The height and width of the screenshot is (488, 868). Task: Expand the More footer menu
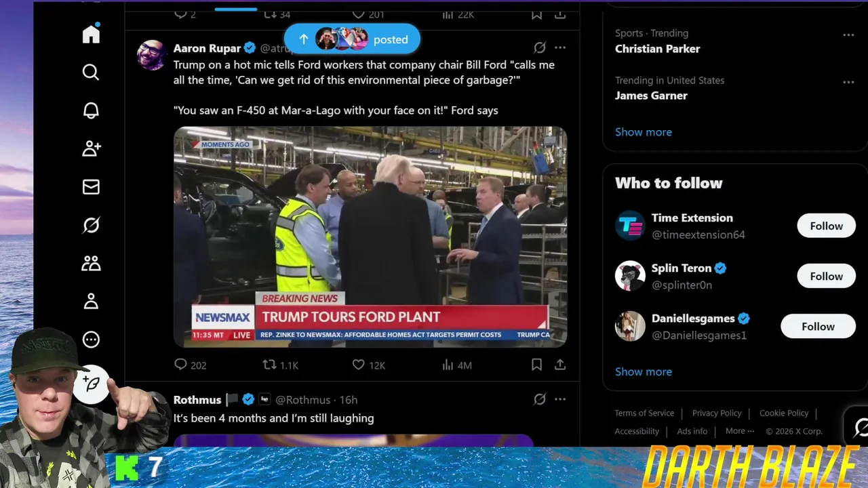tap(740, 431)
